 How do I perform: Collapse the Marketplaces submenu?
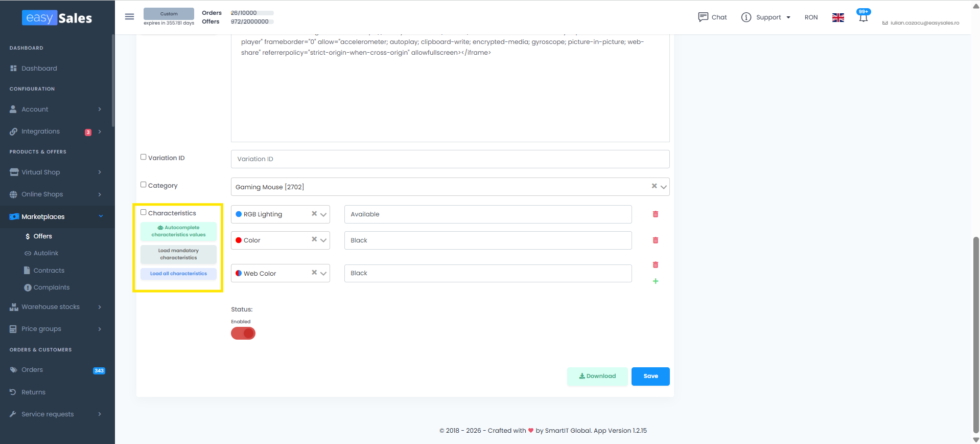(x=101, y=216)
